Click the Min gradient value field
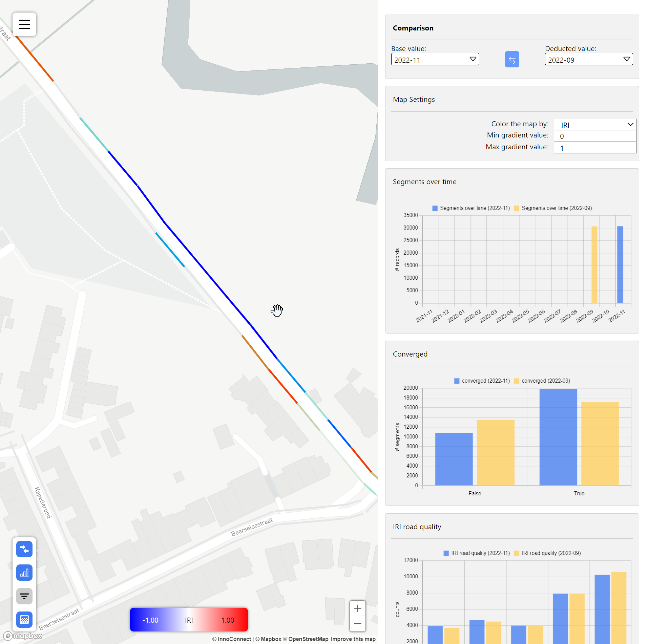Image resolution: width=649 pixels, height=644 pixels. (594, 136)
